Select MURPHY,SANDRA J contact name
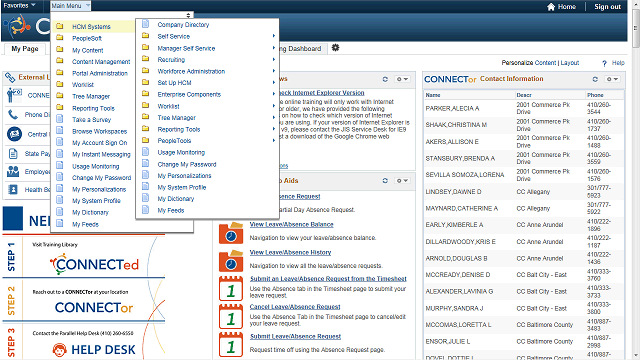The image size is (640, 360). click(x=454, y=308)
